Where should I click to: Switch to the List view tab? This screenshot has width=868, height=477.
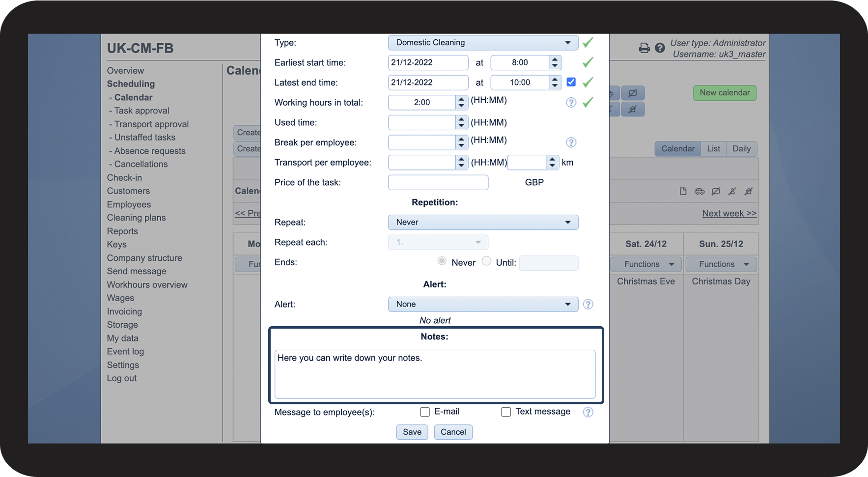tap(713, 149)
